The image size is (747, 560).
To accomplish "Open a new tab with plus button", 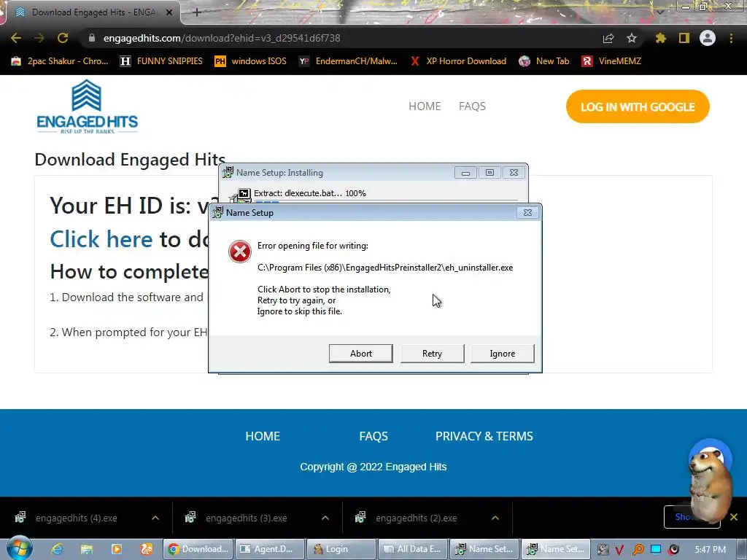I will [x=197, y=12].
